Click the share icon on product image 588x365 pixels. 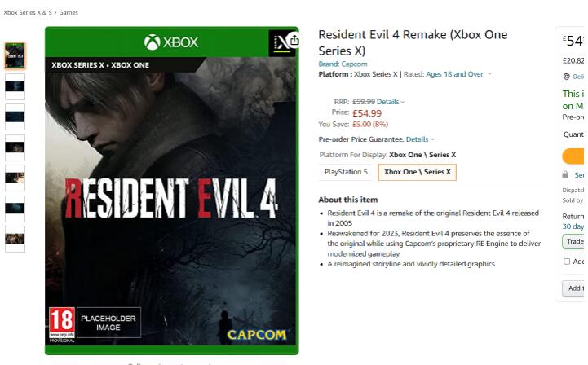coord(294,40)
